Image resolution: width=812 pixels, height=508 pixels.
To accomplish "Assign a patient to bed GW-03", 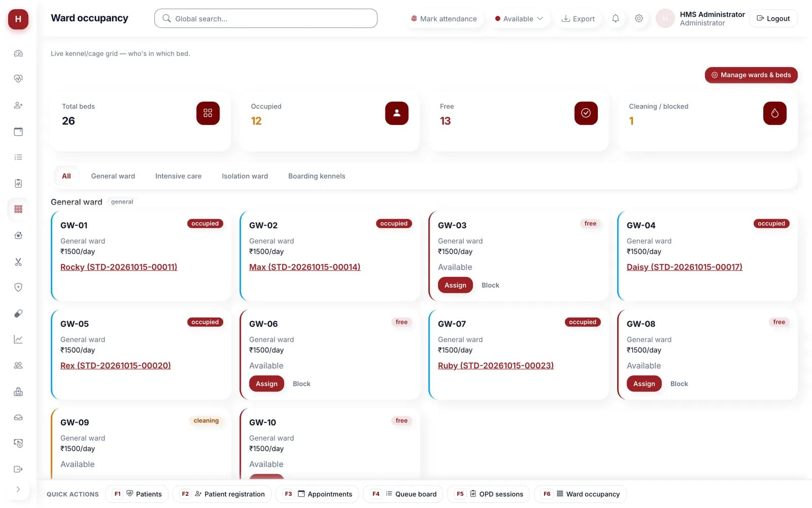I will coord(455,285).
